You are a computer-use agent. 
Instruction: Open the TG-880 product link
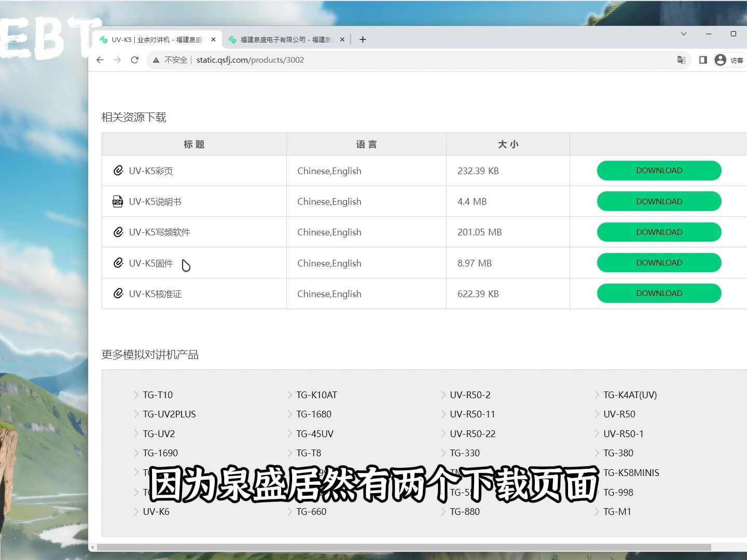click(465, 512)
